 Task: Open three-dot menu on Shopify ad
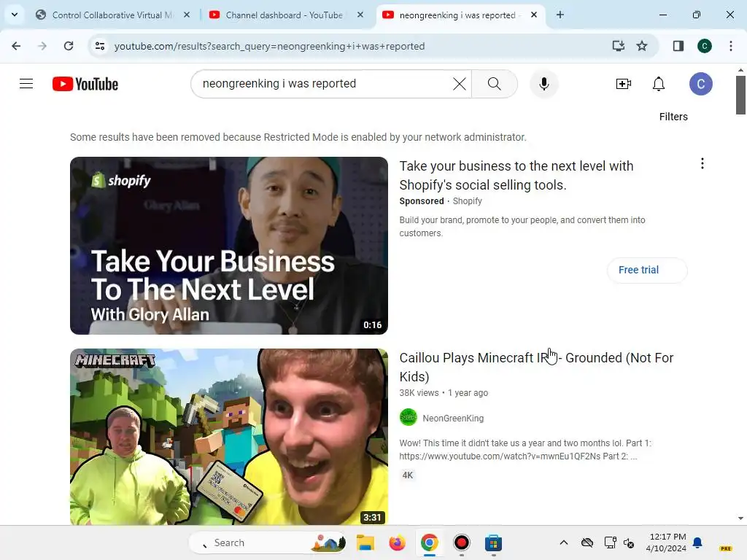click(x=703, y=164)
